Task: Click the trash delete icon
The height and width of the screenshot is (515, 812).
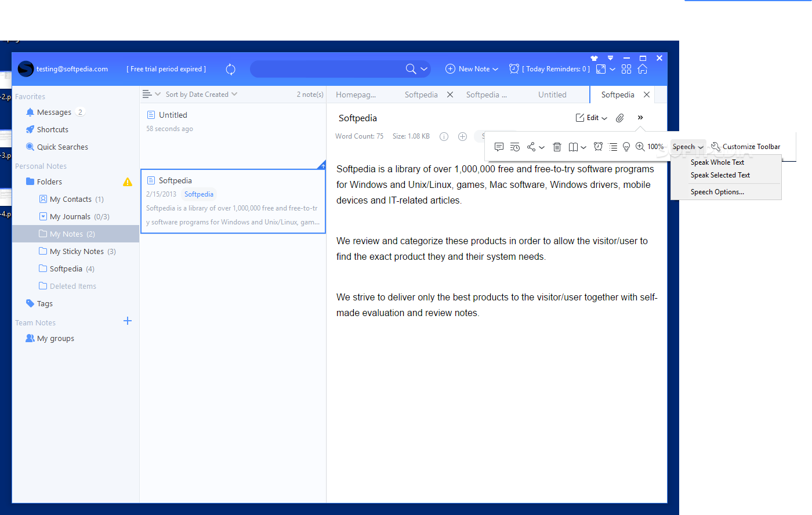Action: click(557, 147)
